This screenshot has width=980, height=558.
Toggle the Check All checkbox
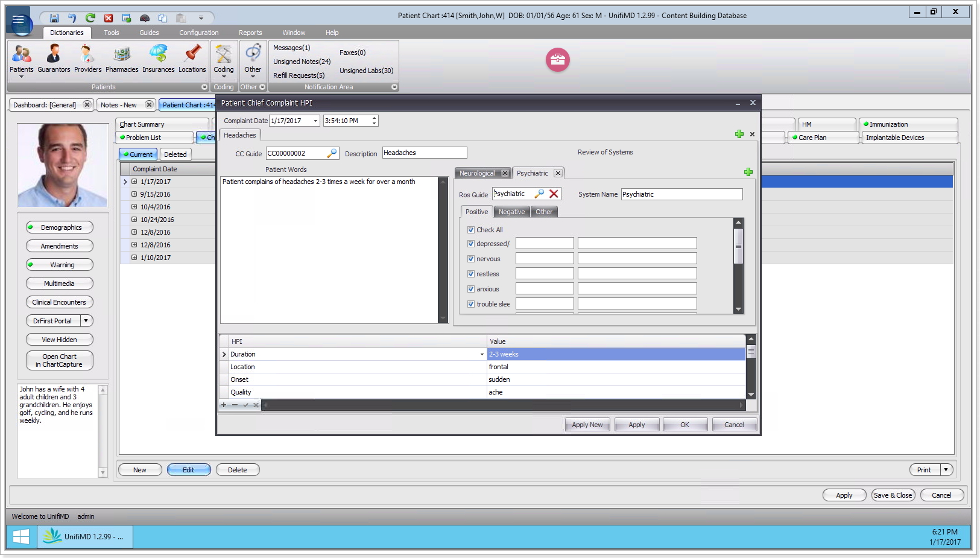click(x=471, y=230)
